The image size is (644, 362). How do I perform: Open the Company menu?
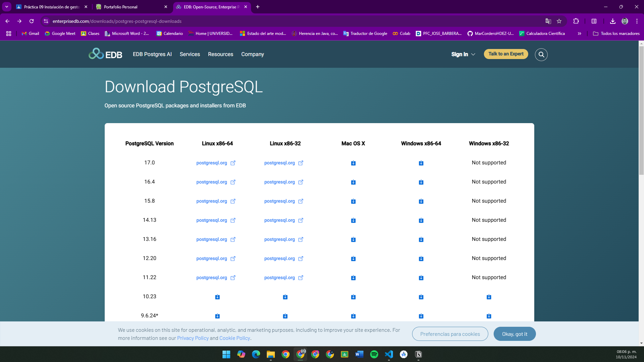pos(253,54)
